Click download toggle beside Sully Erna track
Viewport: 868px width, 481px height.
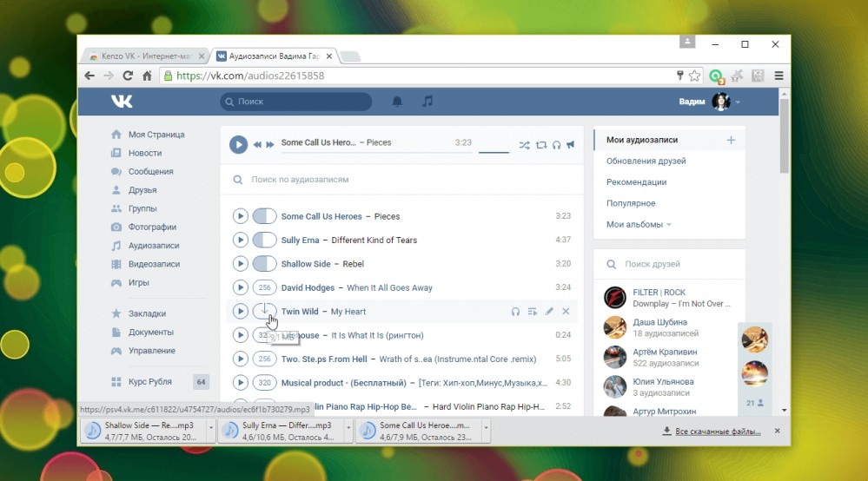(x=264, y=240)
